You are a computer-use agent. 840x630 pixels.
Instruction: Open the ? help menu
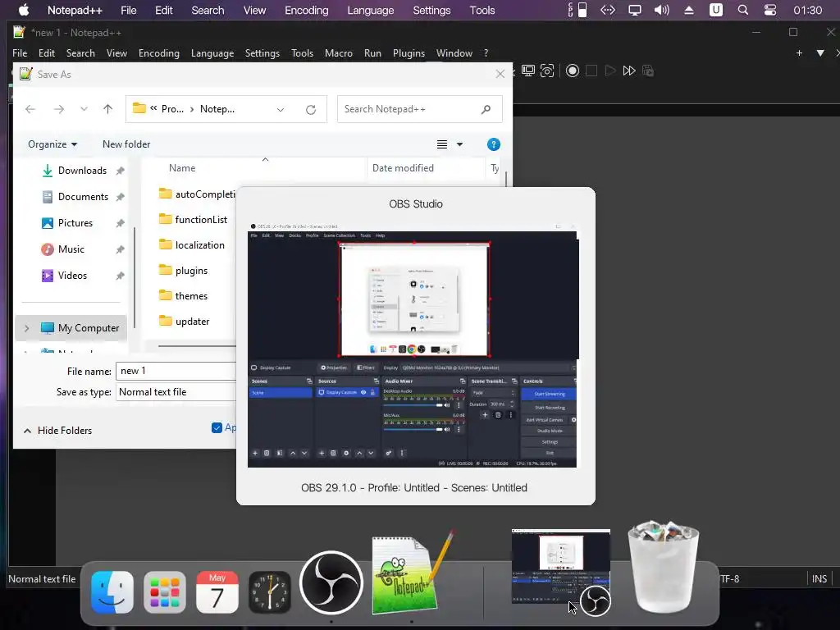click(x=486, y=53)
